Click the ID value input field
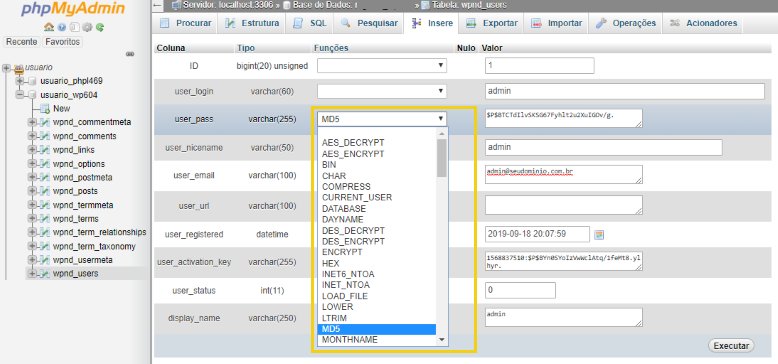The image size is (778, 364). pos(539,65)
